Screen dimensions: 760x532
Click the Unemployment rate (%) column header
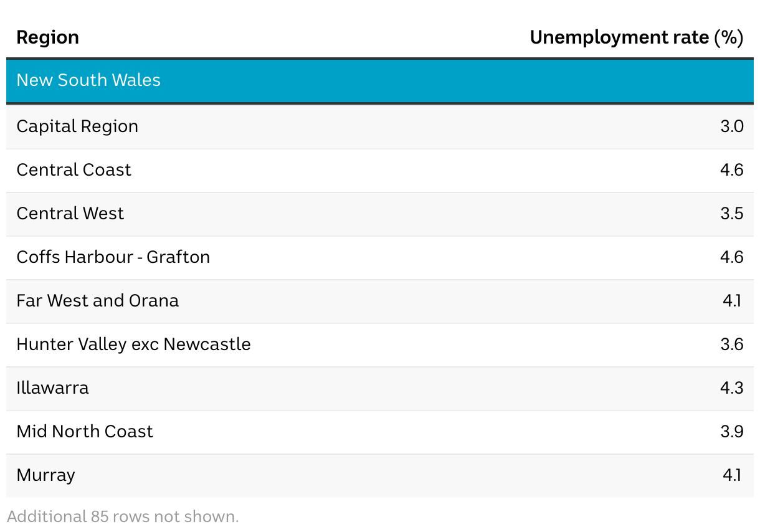click(x=637, y=37)
